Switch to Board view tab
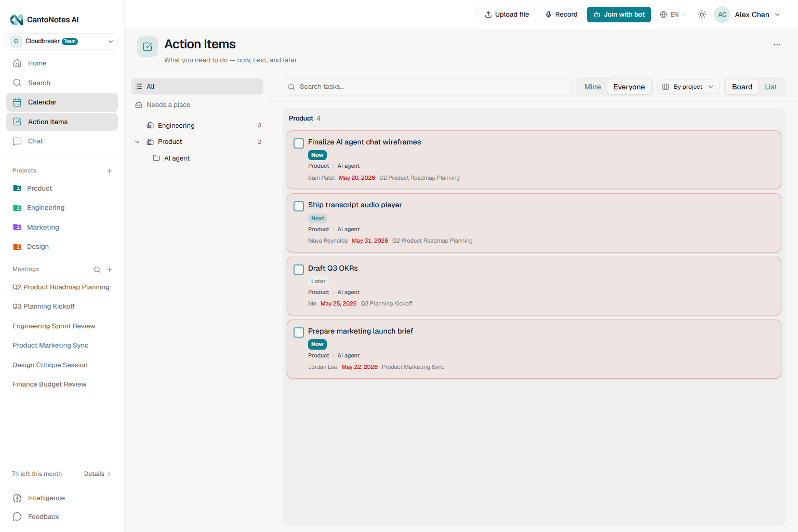Image resolution: width=798 pixels, height=532 pixels. click(x=742, y=87)
